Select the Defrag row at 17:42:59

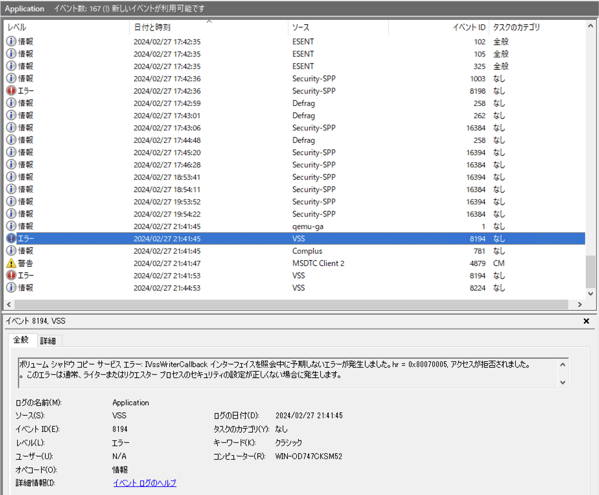click(x=295, y=103)
